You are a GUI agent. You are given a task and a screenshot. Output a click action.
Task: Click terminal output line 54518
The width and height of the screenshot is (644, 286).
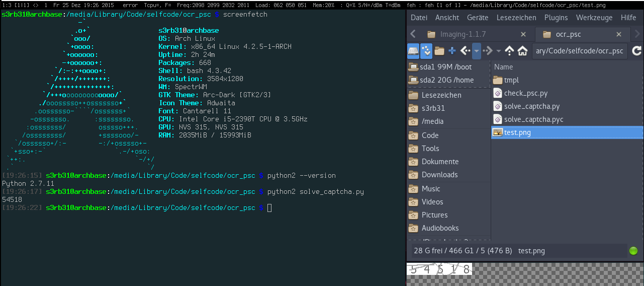pyautogui.click(x=12, y=199)
